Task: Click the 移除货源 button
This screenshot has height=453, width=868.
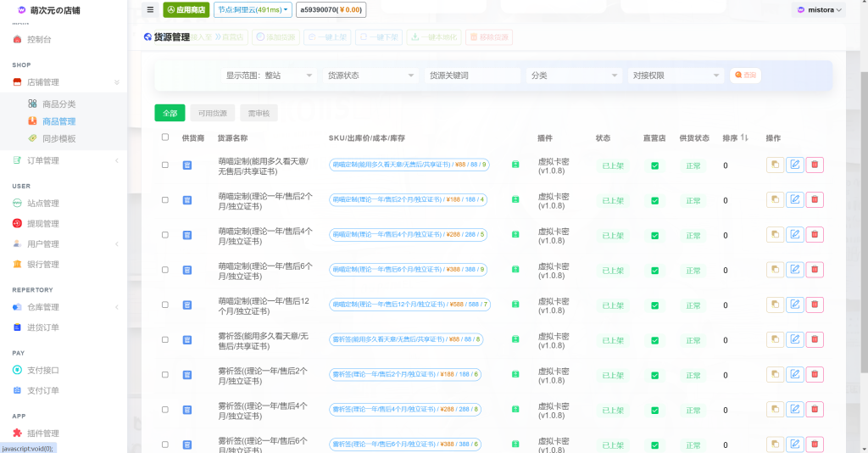Action: click(x=489, y=37)
